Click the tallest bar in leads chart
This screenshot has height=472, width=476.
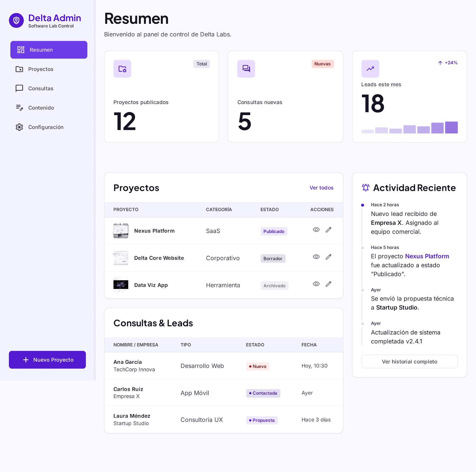[451, 128]
